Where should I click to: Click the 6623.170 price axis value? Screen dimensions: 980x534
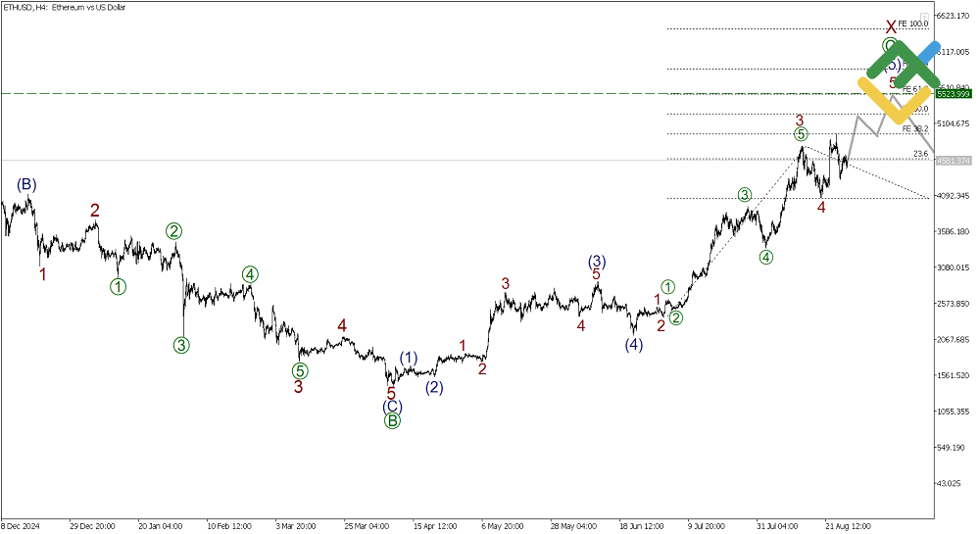coord(954,17)
